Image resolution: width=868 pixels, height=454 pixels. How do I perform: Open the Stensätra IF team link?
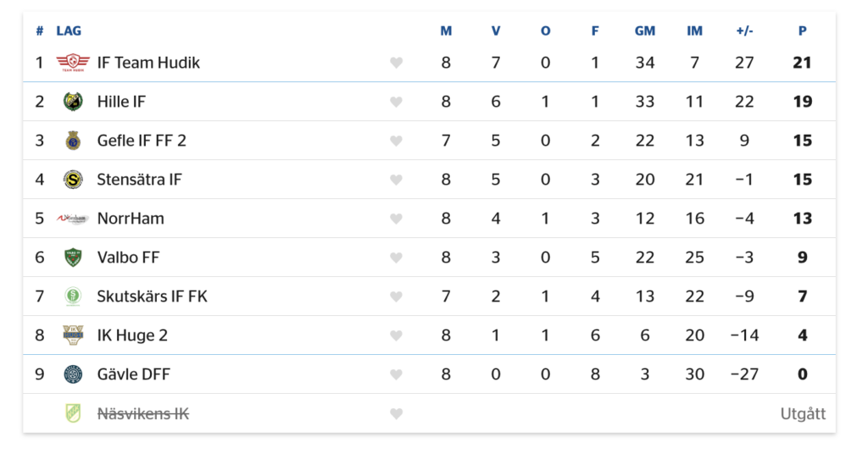pyautogui.click(x=140, y=180)
